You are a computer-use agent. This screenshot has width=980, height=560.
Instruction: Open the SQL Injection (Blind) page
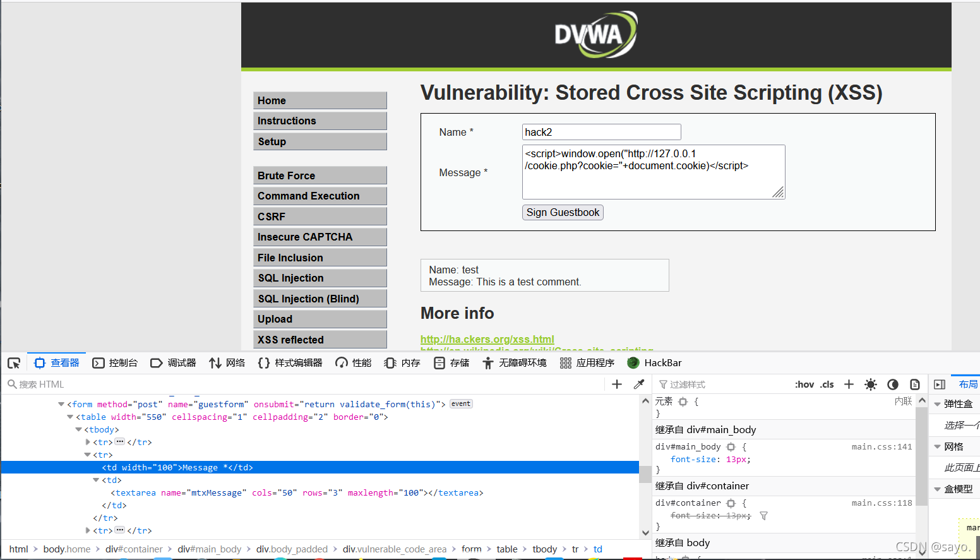point(320,299)
